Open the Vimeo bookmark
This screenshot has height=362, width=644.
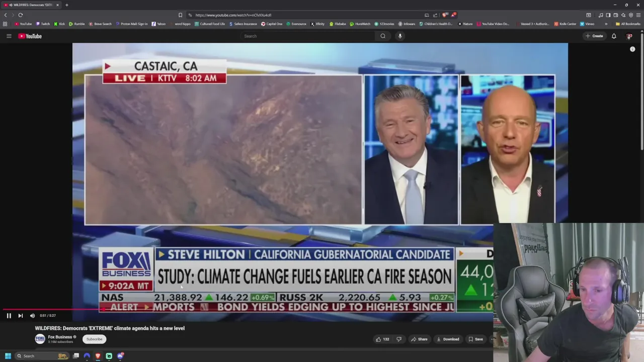[587, 24]
